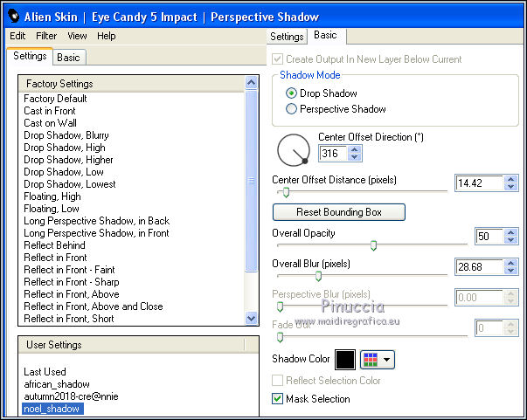Click the Alien Skin logo icon

pos(14,16)
